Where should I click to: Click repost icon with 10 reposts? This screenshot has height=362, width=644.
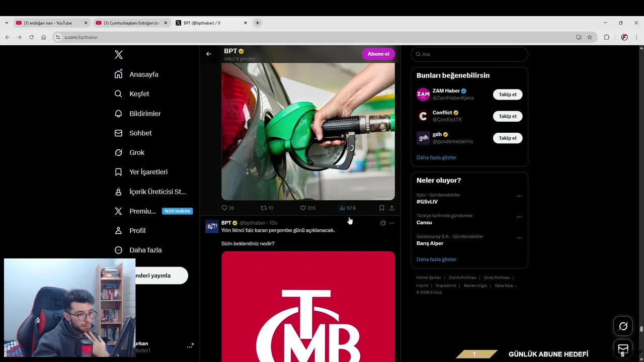pos(267,208)
